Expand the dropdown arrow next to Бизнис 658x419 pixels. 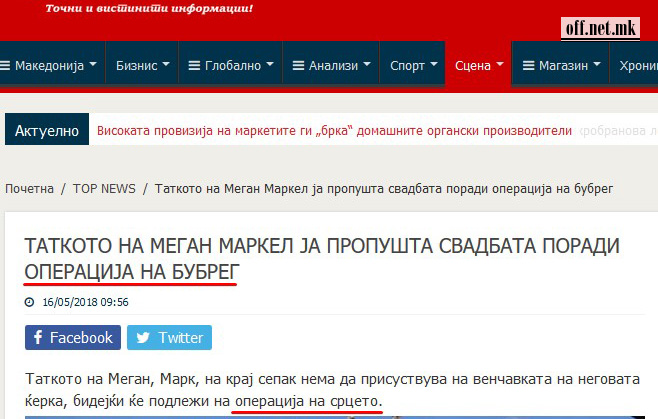tap(166, 64)
